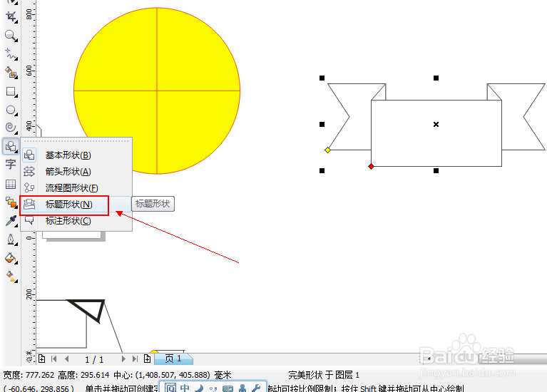Click the yellow diamond glyph node on banner
The image size is (547, 392).
pyautogui.click(x=327, y=150)
